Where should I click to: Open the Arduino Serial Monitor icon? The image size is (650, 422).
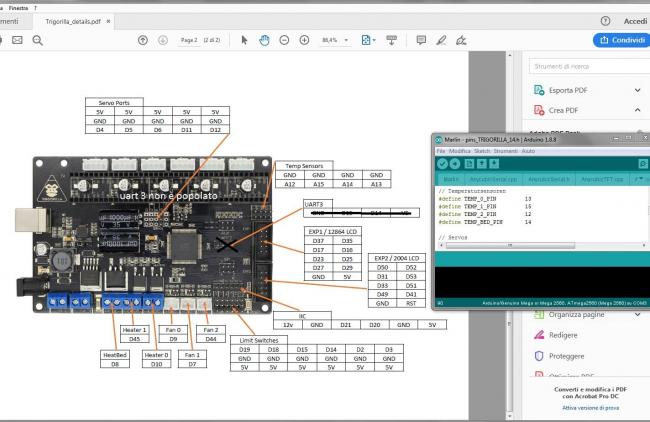click(x=644, y=162)
